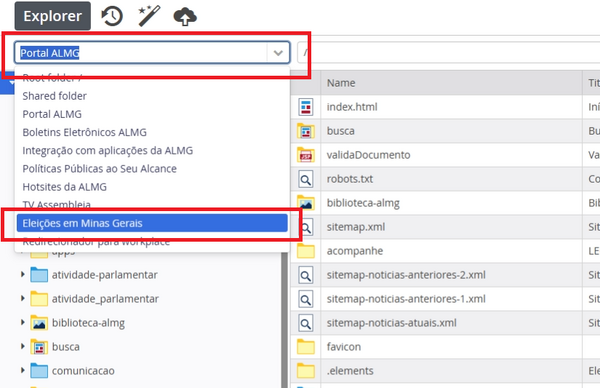This screenshot has height=388, width=600.
Task: Open sitemap-noticias-atuais.xml file name
Action: pos(391,323)
